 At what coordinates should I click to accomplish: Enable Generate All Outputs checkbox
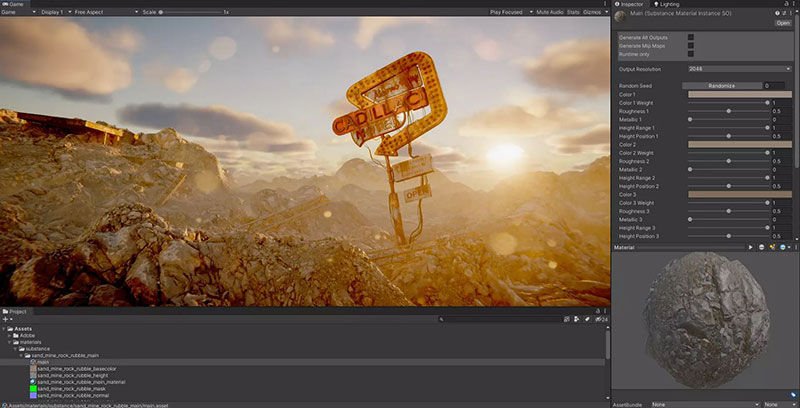point(691,37)
